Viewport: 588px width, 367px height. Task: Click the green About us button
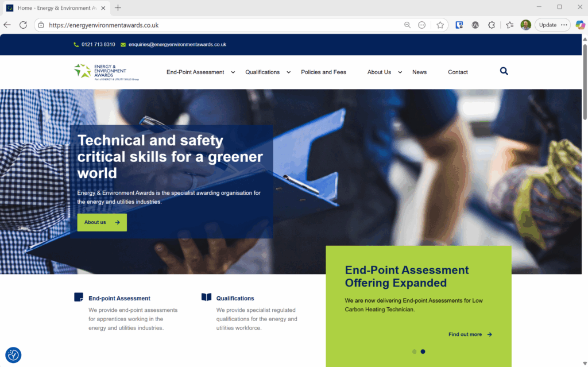pos(102,222)
